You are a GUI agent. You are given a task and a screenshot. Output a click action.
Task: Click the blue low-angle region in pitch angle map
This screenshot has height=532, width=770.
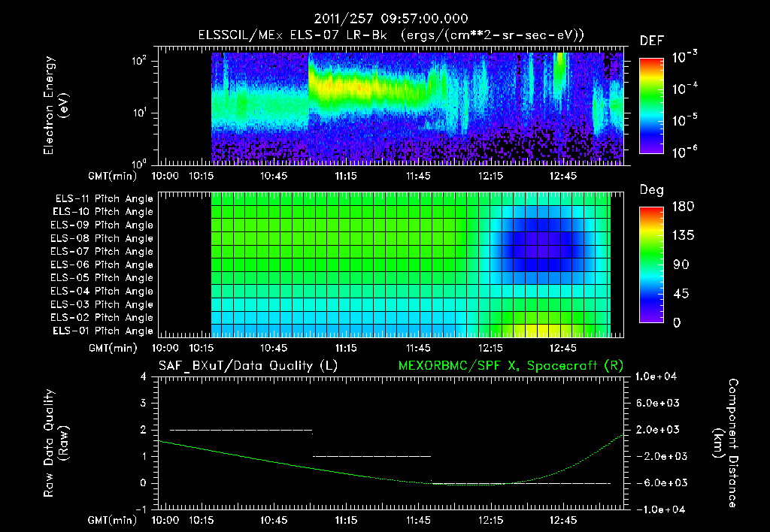(541, 245)
